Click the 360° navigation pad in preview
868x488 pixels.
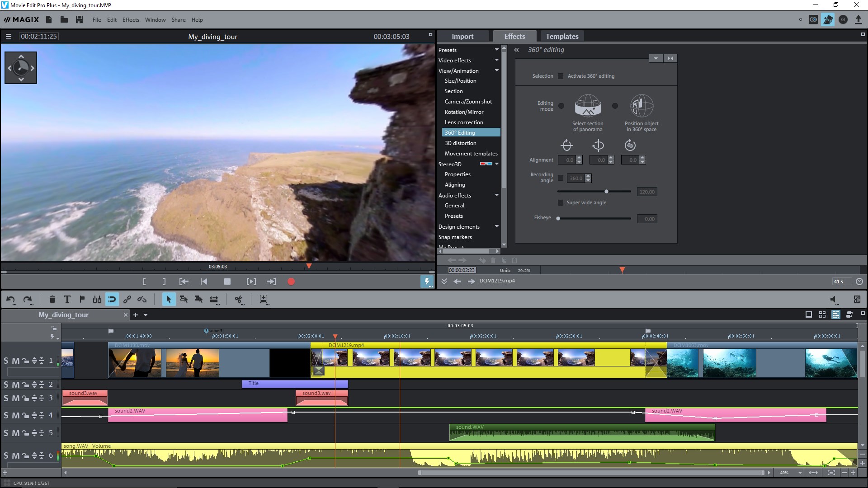pyautogui.click(x=21, y=68)
